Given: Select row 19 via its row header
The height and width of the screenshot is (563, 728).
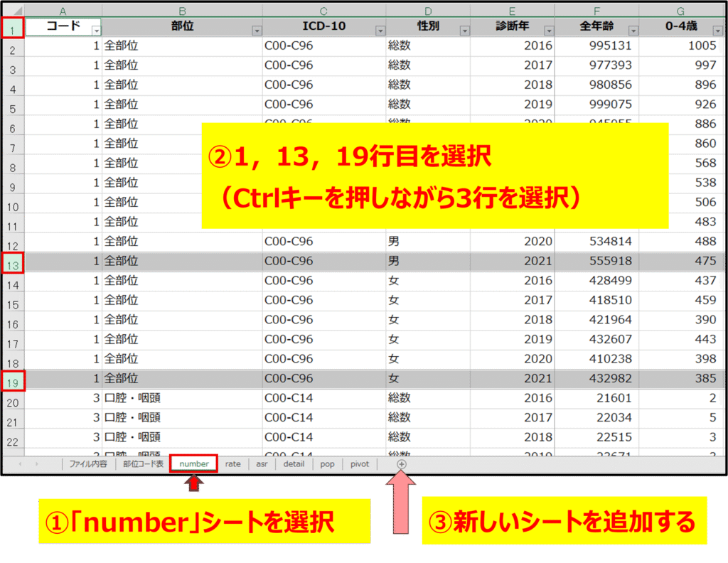Looking at the screenshot, I should [x=14, y=382].
